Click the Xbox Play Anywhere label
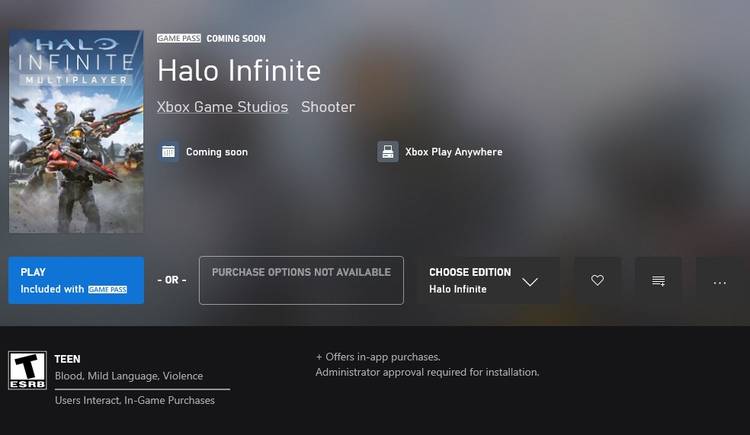Viewport: 750px width, 435px height. 453,152
